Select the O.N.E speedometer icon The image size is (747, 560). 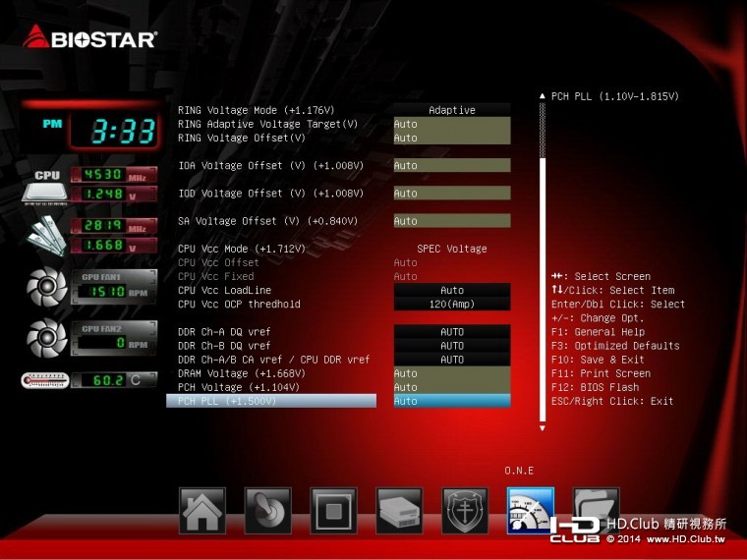[531, 511]
